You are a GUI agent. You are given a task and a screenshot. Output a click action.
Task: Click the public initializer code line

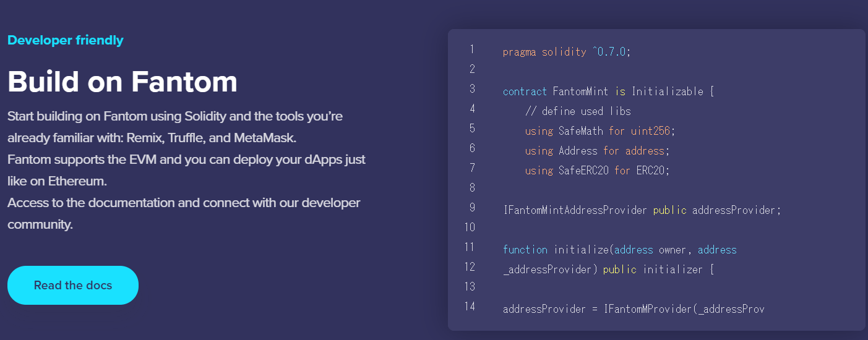click(608, 270)
